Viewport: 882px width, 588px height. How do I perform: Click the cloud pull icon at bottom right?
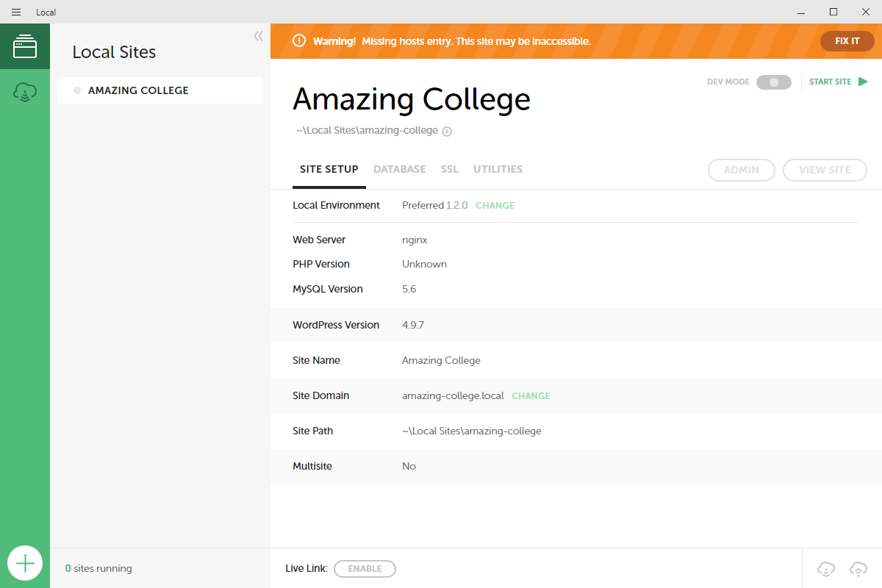[826, 568]
